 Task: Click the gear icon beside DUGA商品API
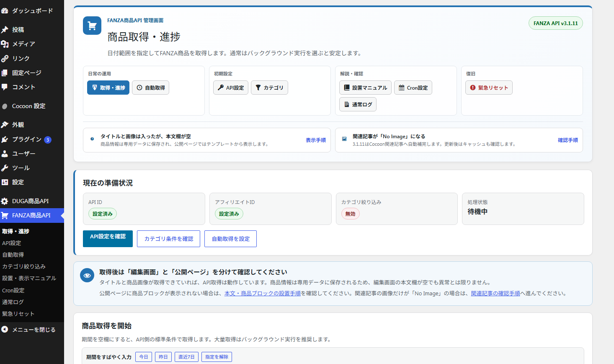(x=5, y=201)
